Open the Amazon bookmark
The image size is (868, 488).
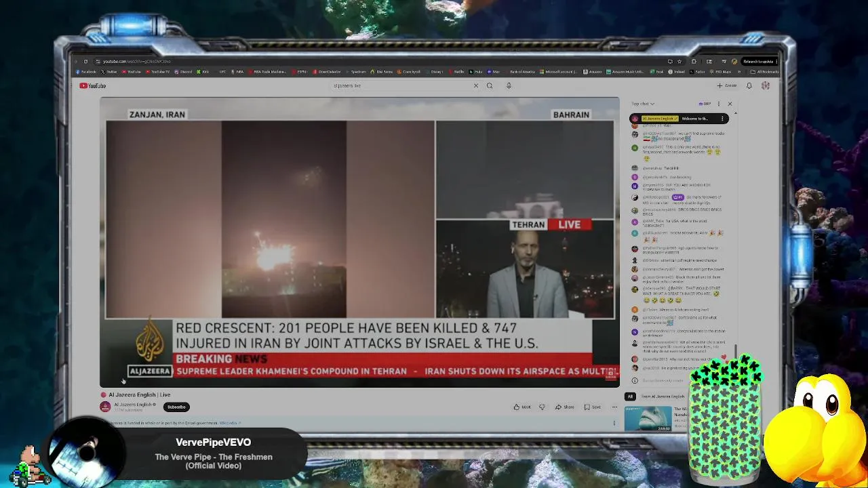pyautogui.click(x=593, y=72)
